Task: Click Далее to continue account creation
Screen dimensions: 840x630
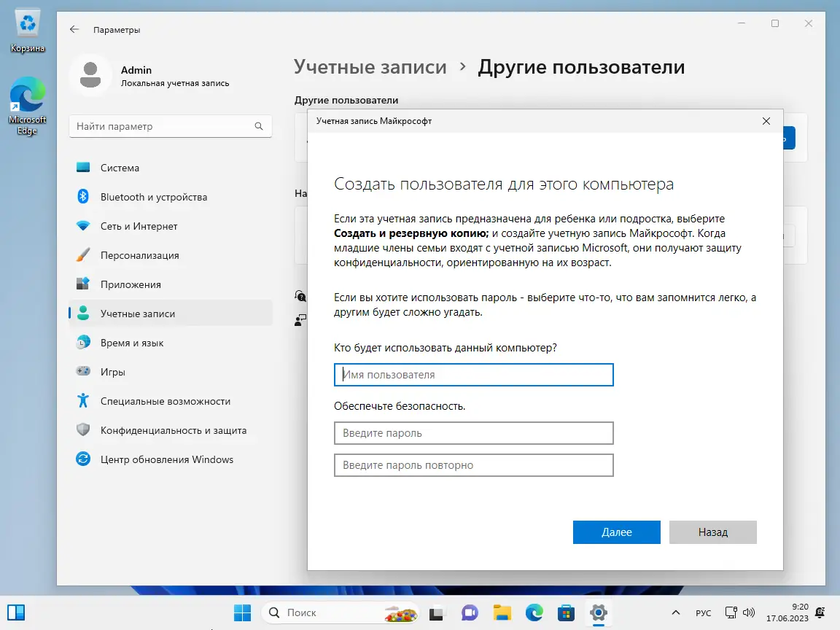Action: point(616,532)
